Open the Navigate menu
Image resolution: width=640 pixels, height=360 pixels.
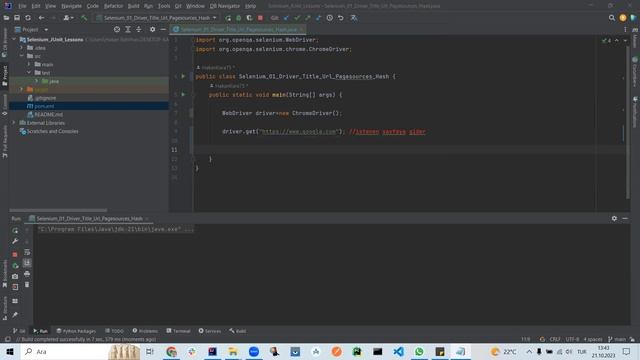coord(71,6)
